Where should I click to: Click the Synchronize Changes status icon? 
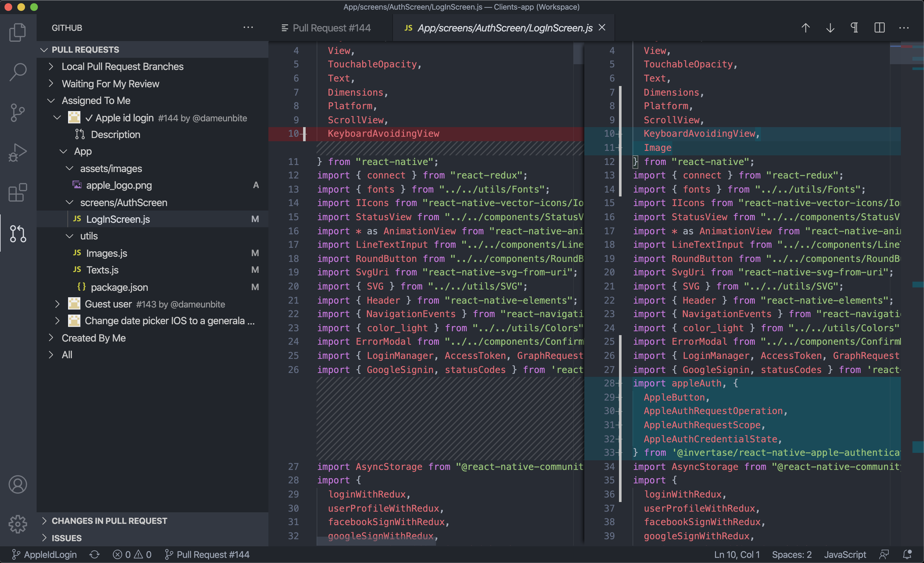point(94,554)
